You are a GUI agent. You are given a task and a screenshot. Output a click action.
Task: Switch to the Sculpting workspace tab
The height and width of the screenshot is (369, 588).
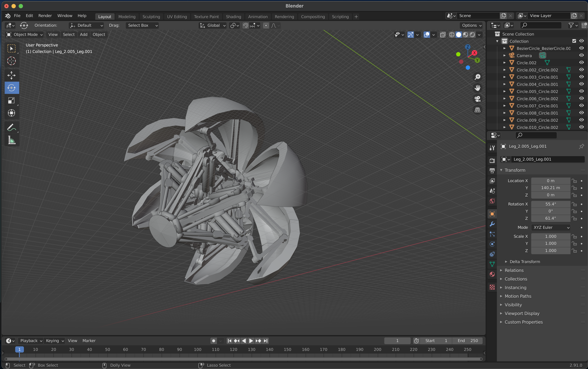(151, 17)
